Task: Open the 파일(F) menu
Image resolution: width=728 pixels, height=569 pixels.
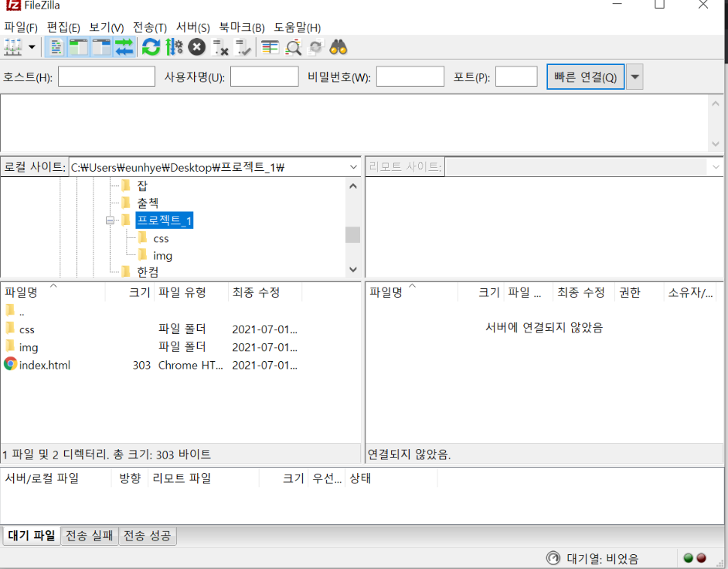Action: (21, 27)
